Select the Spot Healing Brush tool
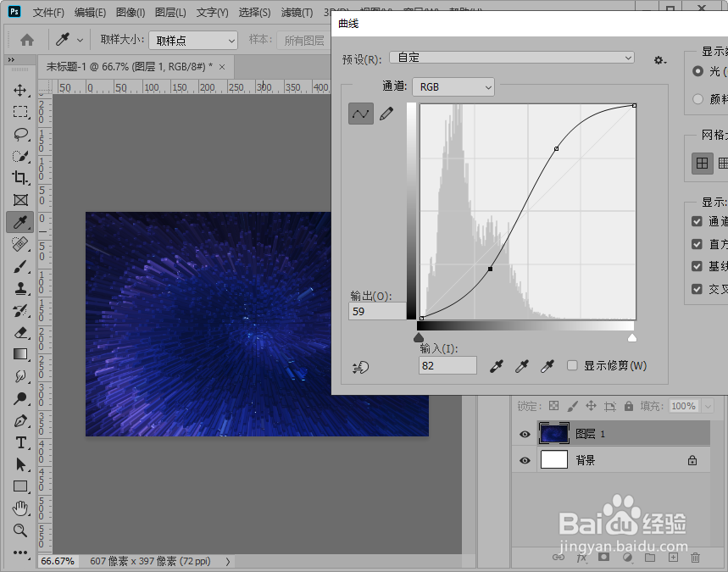This screenshot has height=572, width=728. point(20,244)
